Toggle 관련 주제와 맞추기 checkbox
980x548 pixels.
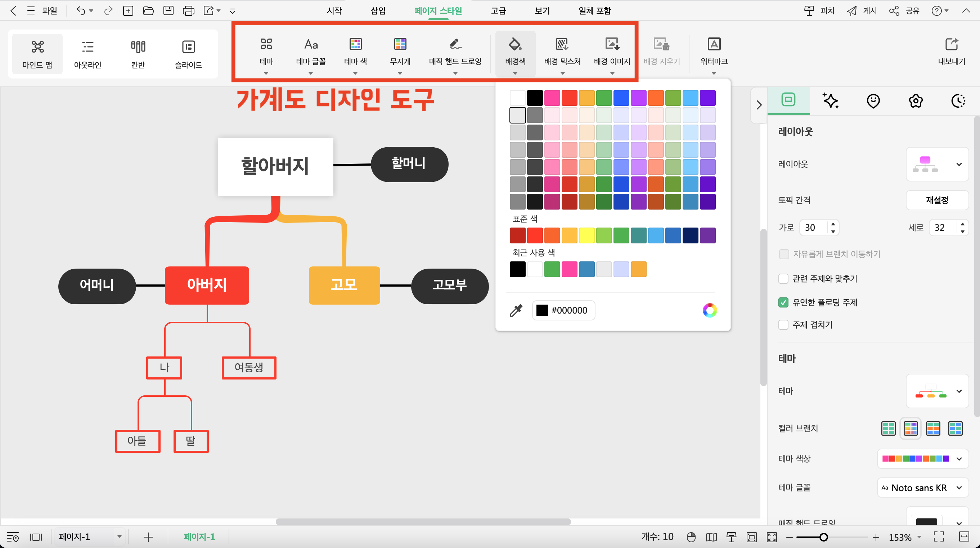click(783, 278)
